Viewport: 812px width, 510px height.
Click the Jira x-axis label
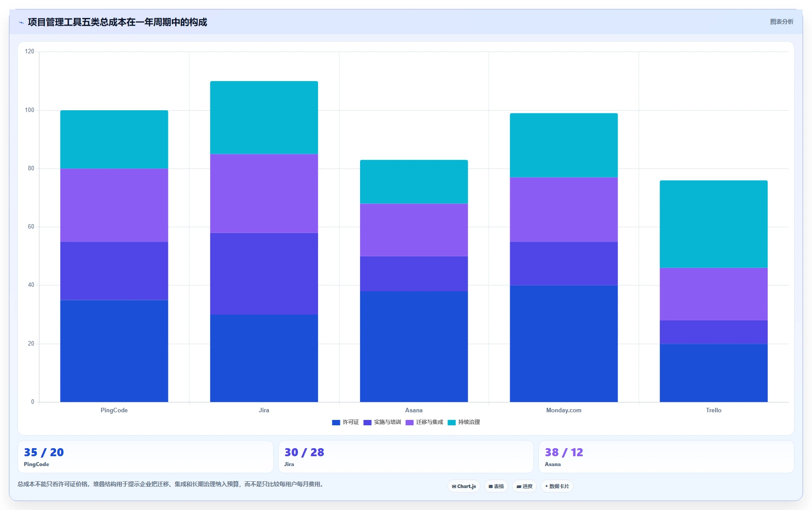click(264, 410)
